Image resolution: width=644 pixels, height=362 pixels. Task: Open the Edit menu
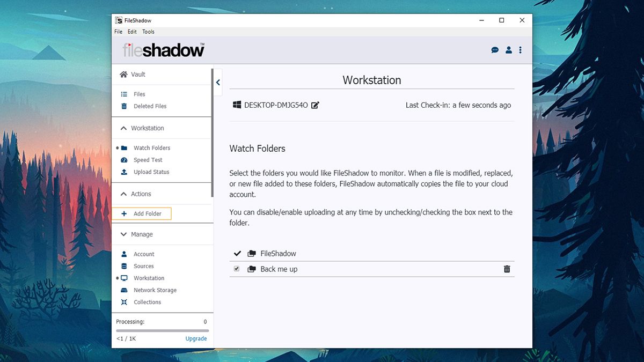(x=132, y=32)
